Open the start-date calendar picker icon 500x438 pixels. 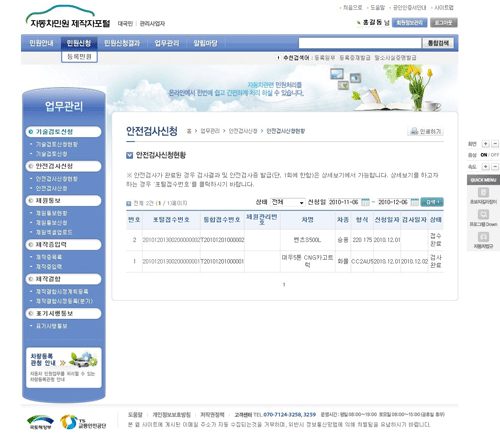point(365,202)
